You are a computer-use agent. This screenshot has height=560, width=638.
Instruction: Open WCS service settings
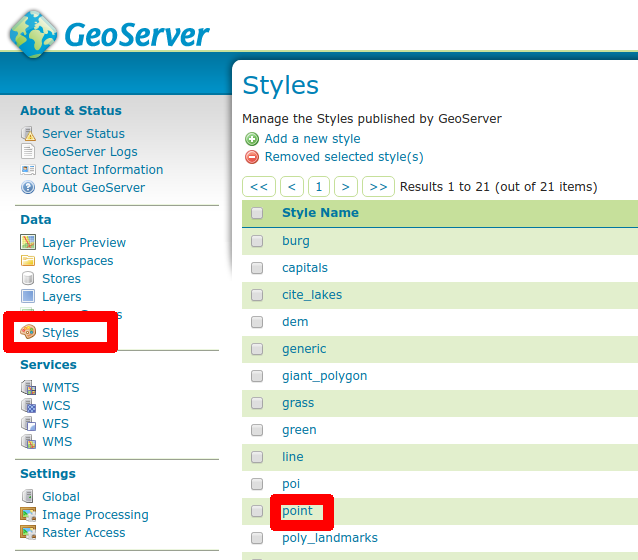(56, 405)
